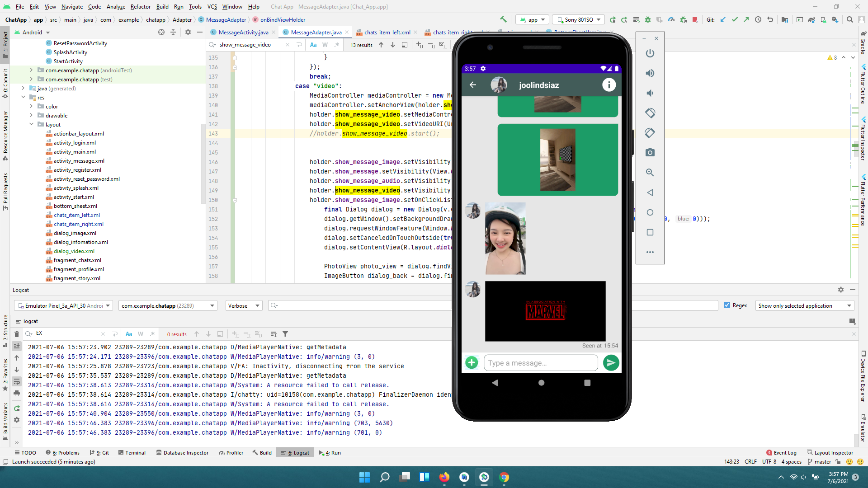Click the send message arrow in chat app
This screenshot has width=868, height=488.
[611, 363]
